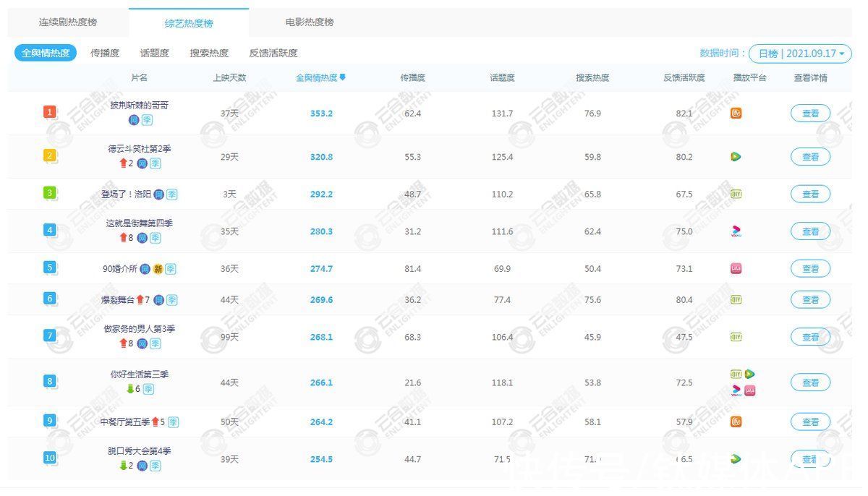Open the title 德云斗笑社第2季
Viewport: 868px width, 496px height.
tap(139, 149)
